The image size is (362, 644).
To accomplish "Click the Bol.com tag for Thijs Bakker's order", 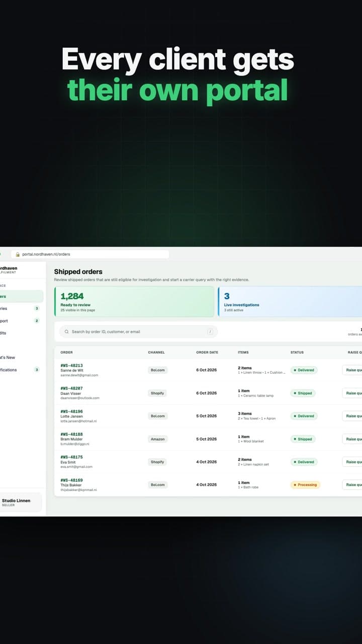I will [157, 485].
